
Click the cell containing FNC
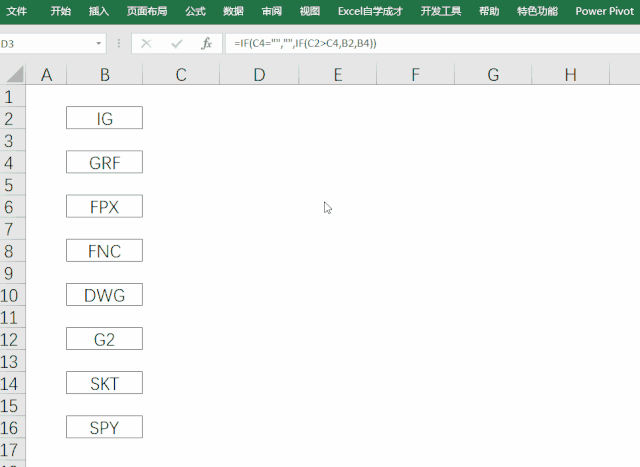tap(104, 250)
